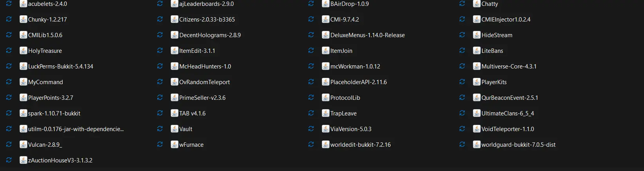Select the file name spark-1.10.71-bukkit
Screen dimensions: 644x171
[x=54, y=113]
